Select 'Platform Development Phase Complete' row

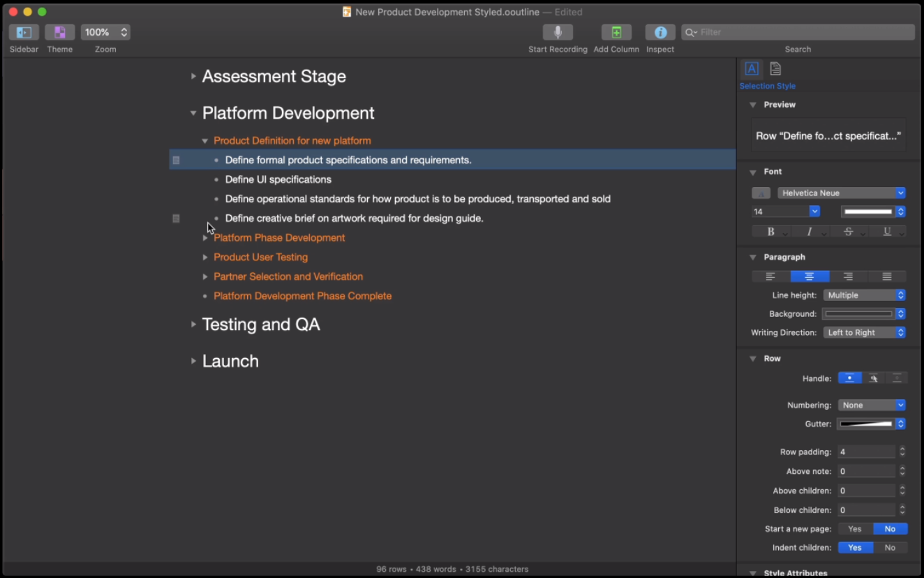(452, 296)
